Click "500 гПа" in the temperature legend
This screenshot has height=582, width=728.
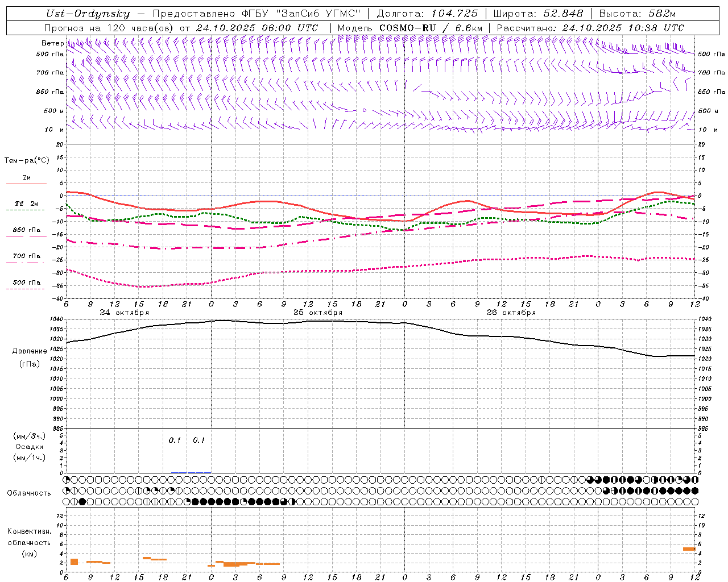point(27,282)
